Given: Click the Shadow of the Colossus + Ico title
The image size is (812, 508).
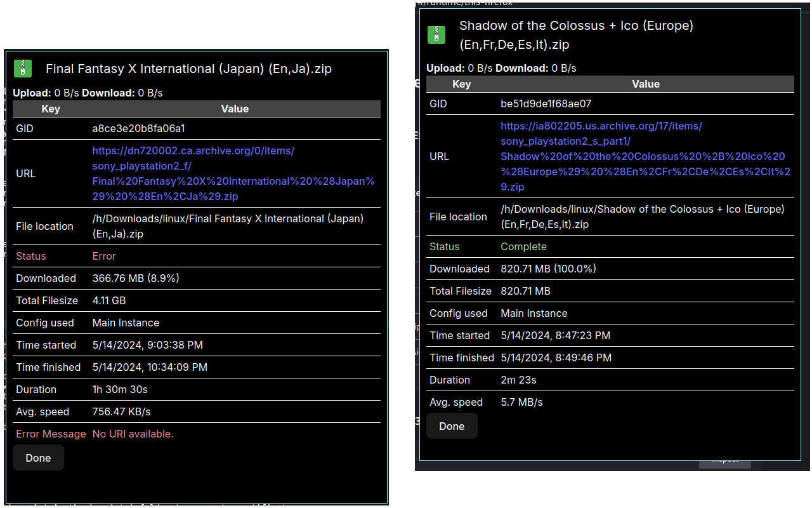Looking at the screenshot, I should (x=576, y=35).
